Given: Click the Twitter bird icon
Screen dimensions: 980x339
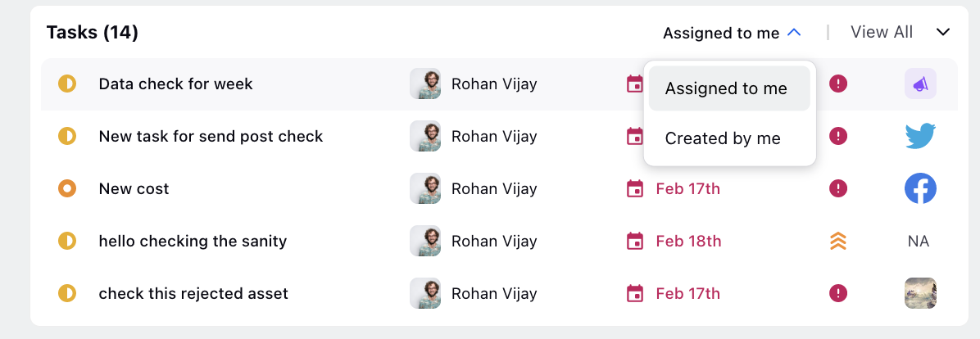Looking at the screenshot, I should pos(920,136).
